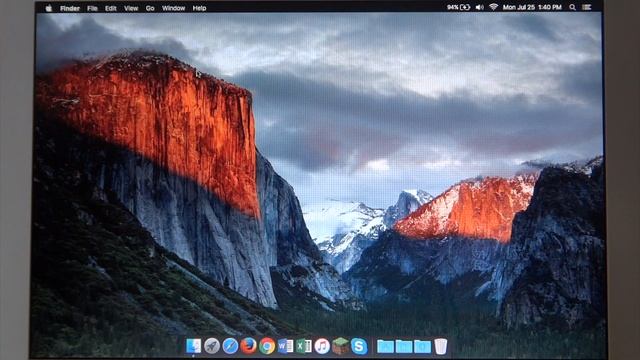Open Notification Center list icon
Image resolution: width=640 pixels, height=360 pixels.
[x=587, y=7]
